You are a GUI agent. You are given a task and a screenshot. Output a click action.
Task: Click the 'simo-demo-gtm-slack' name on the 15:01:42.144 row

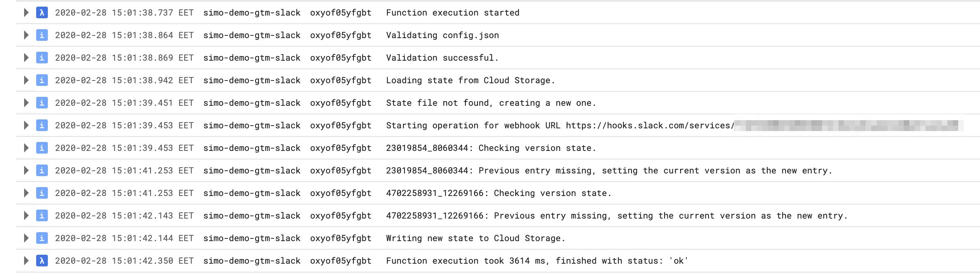pyautogui.click(x=252, y=238)
